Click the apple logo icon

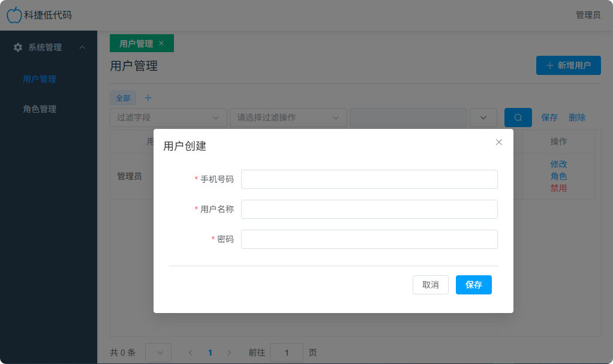point(14,15)
